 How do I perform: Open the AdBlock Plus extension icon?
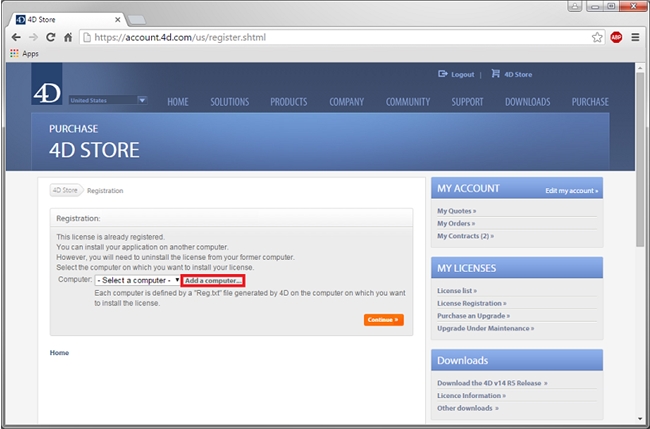coord(616,37)
